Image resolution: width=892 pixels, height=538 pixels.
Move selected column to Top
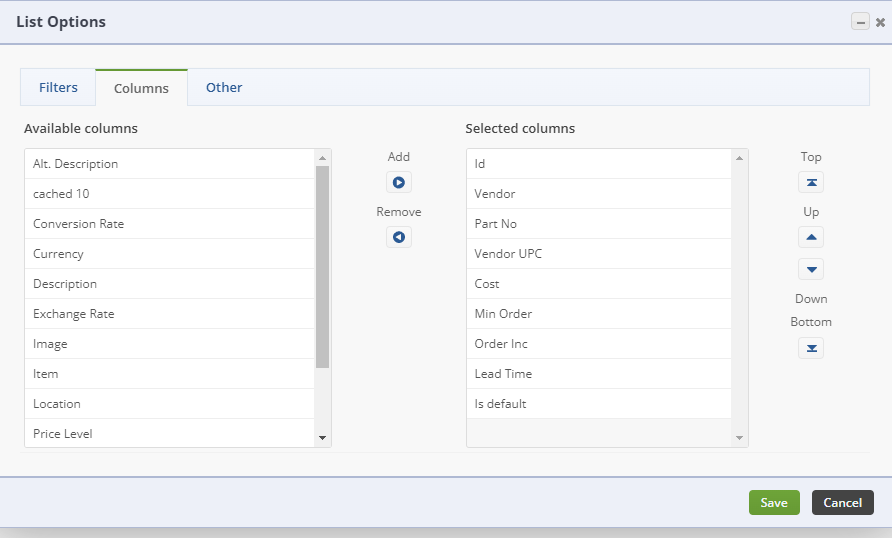click(x=811, y=183)
